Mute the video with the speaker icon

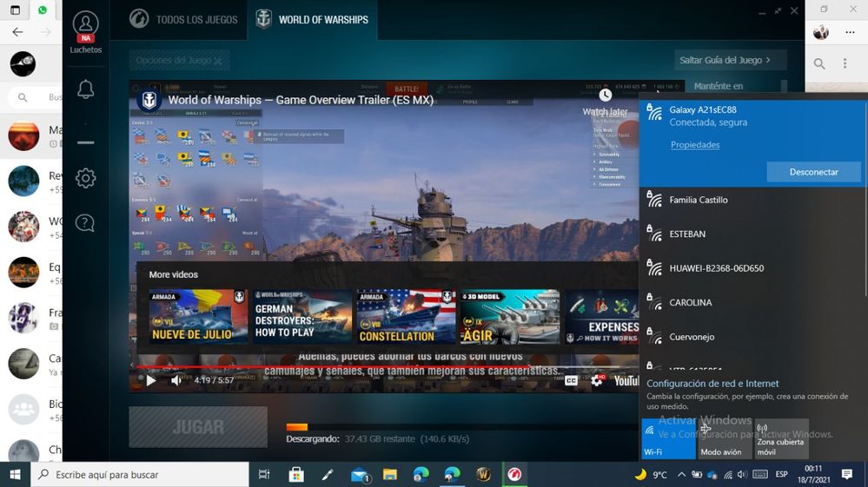click(177, 380)
